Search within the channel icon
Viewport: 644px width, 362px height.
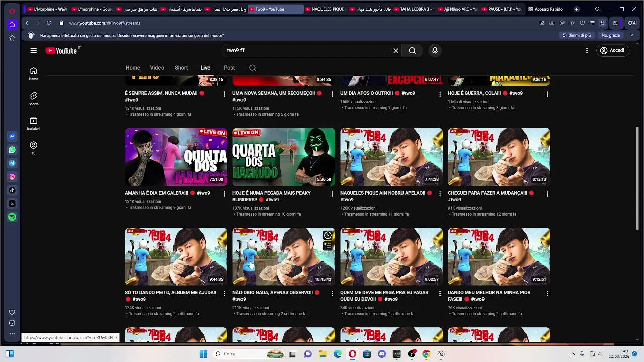(x=253, y=68)
